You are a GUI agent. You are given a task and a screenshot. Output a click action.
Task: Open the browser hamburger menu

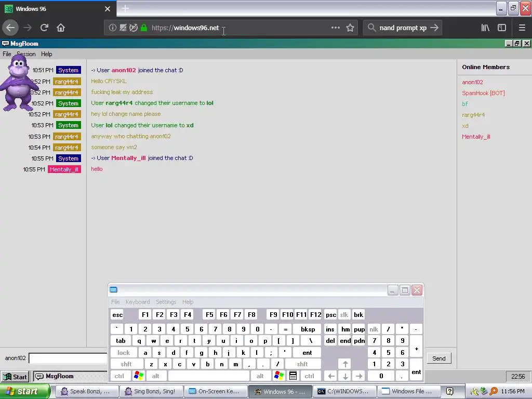tap(522, 28)
